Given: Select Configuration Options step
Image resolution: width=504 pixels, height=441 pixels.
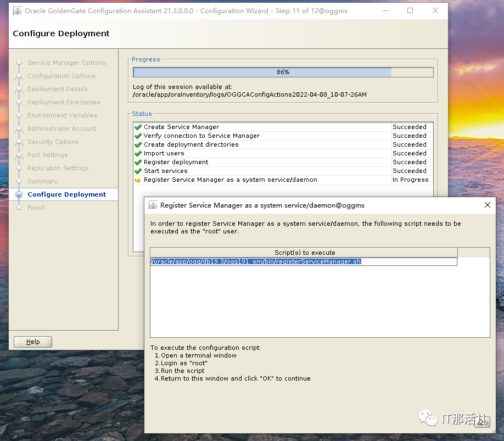Looking at the screenshot, I should pyautogui.click(x=61, y=76).
